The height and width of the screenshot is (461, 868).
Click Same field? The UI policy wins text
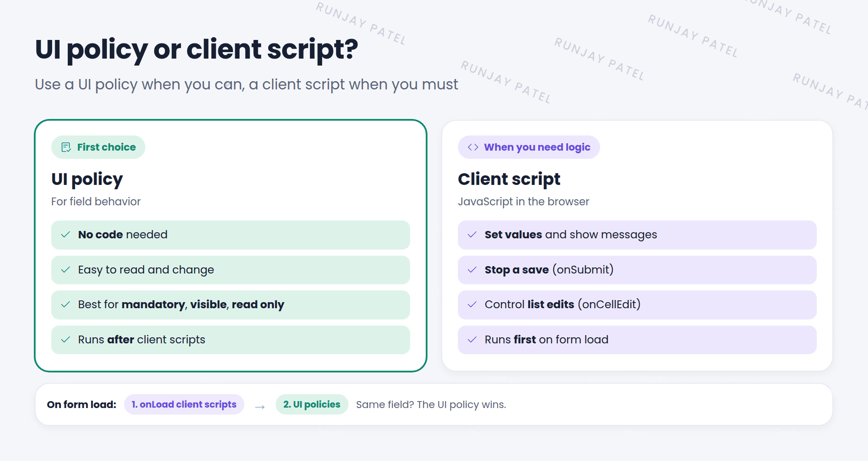[431, 405]
